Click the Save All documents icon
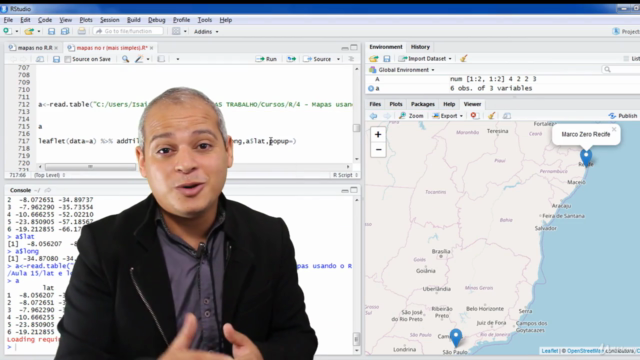The width and height of the screenshot is (640, 360). click(x=65, y=31)
